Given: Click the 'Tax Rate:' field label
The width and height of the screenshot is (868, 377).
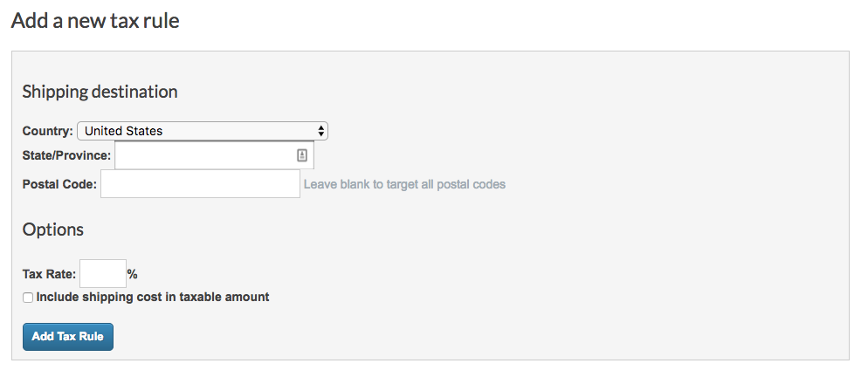Looking at the screenshot, I should click(x=49, y=274).
